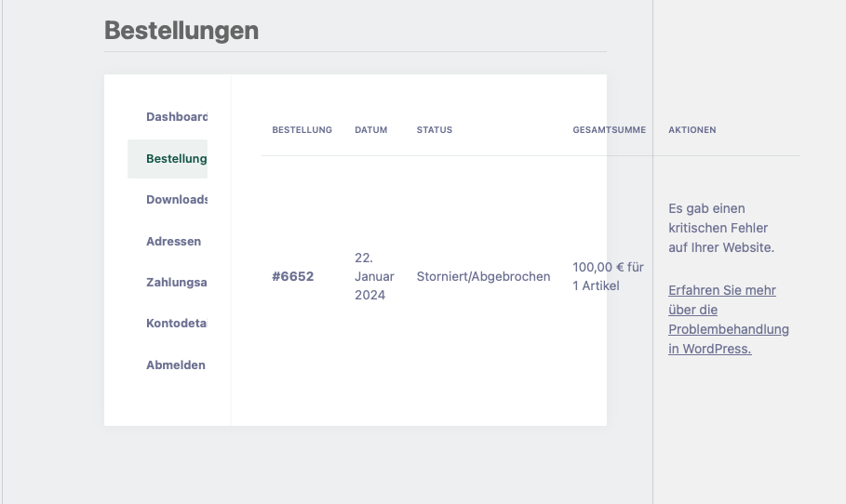This screenshot has width=846, height=504.
Task: Click the Datum column header
Action: point(371,130)
